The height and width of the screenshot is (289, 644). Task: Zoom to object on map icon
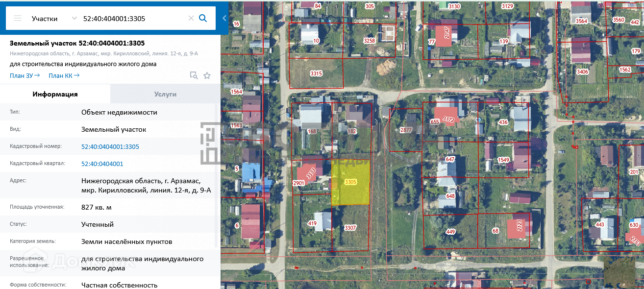pyautogui.click(x=194, y=75)
